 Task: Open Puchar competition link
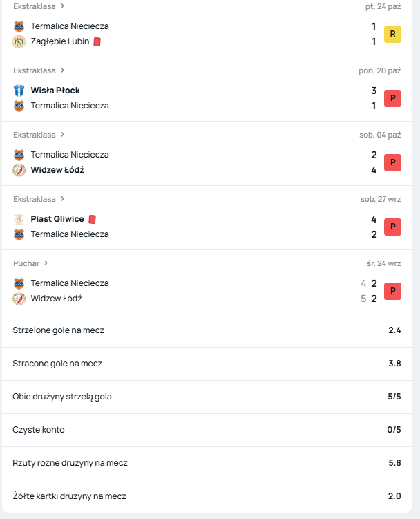[26, 263]
